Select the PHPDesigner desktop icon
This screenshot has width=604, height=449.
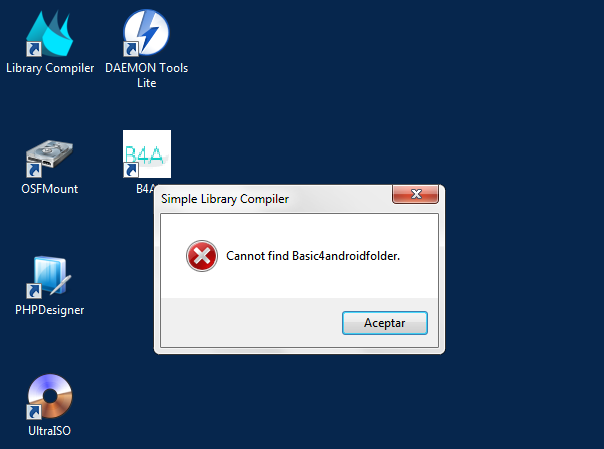49,277
